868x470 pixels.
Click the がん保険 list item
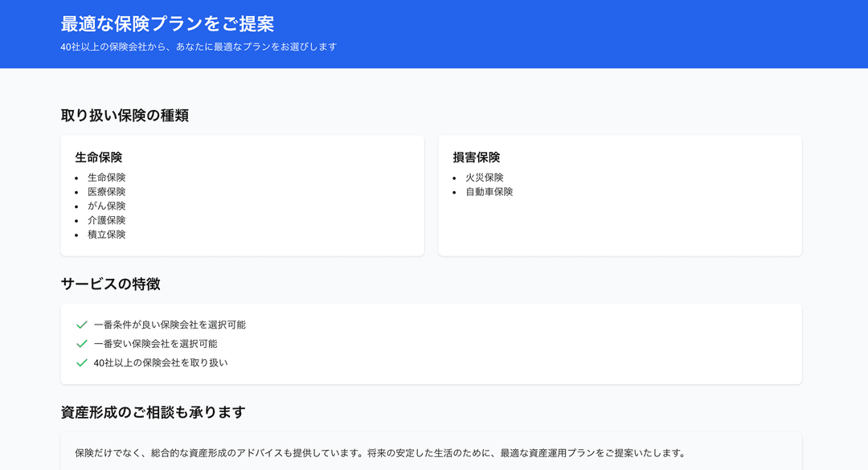click(107, 206)
